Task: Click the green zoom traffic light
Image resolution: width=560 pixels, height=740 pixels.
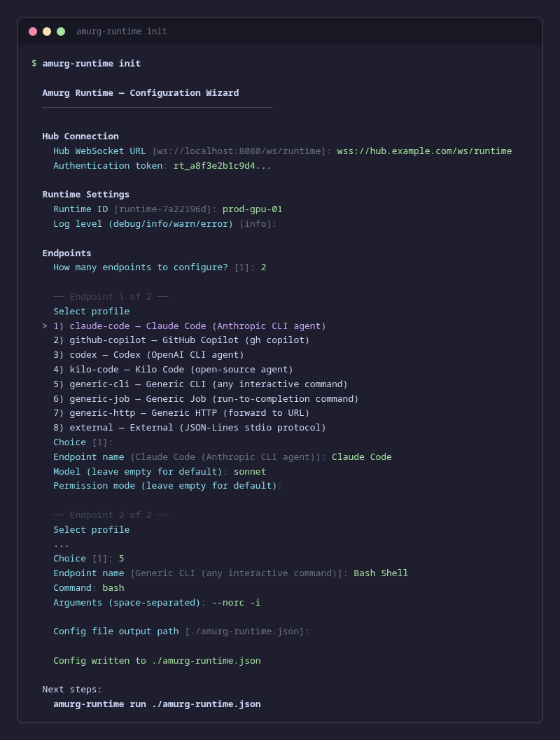Action: tap(60, 31)
